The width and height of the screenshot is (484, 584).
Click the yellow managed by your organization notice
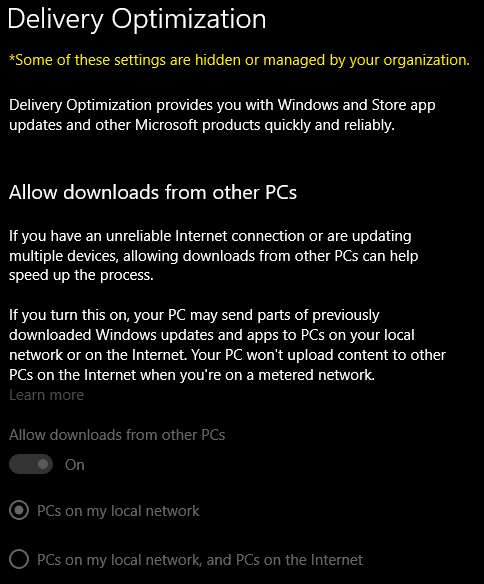[x=240, y=60]
